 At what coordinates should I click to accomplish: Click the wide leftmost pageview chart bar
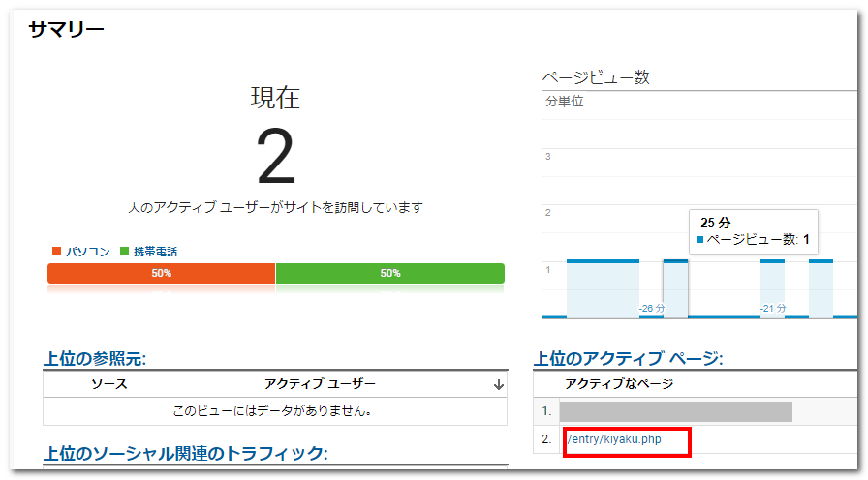click(x=603, y=288)
